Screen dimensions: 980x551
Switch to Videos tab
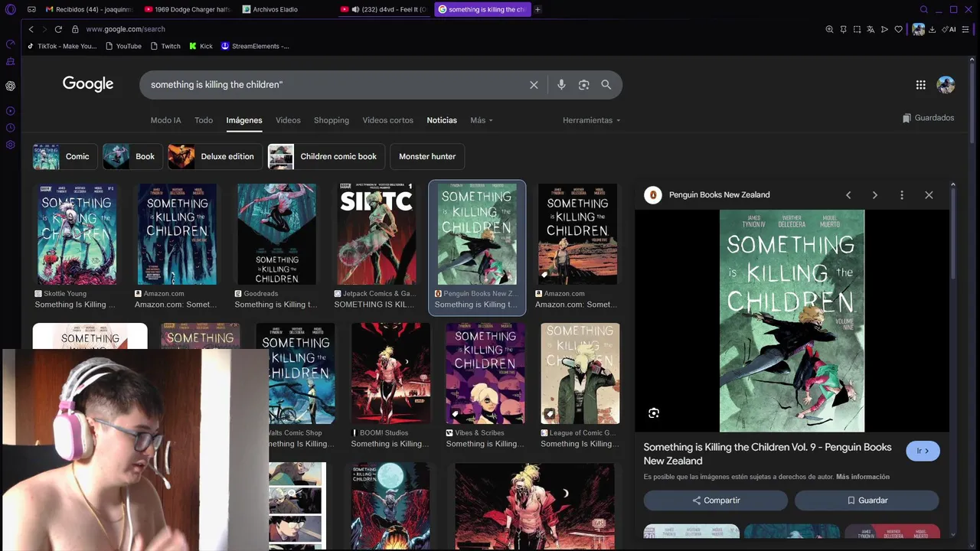click(288, 120)
